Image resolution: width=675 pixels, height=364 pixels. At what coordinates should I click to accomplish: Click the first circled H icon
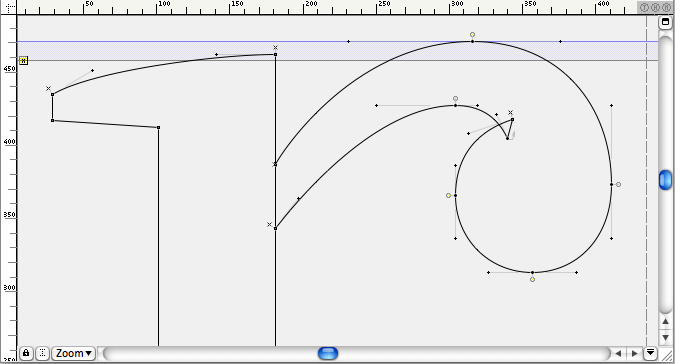pyautogui.click(x=655, y=7)
